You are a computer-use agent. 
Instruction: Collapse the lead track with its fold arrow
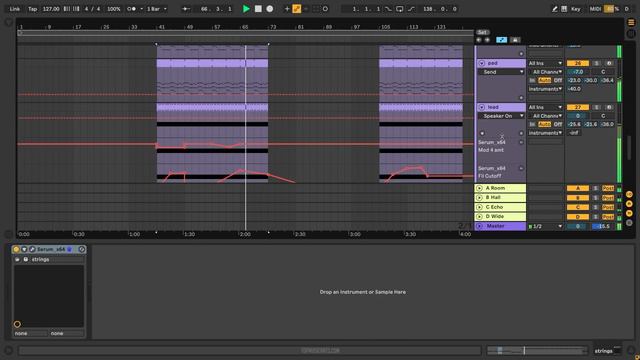coord(482,107)
